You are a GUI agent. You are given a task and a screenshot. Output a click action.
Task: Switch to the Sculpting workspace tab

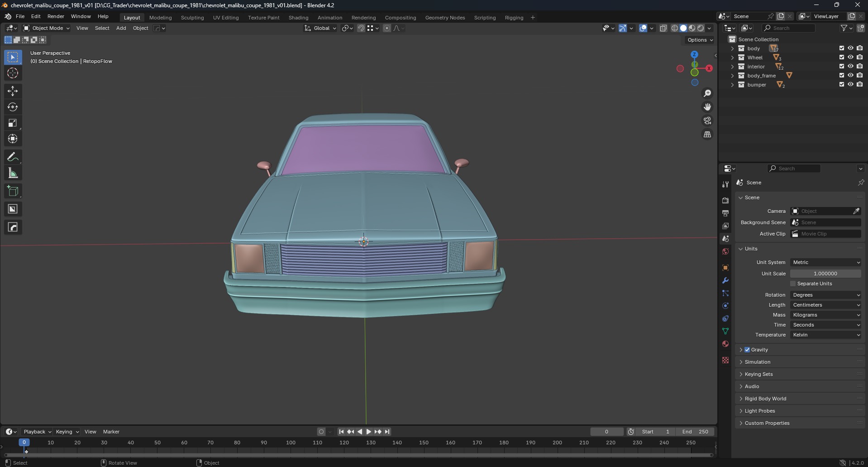tap(192, 18)
